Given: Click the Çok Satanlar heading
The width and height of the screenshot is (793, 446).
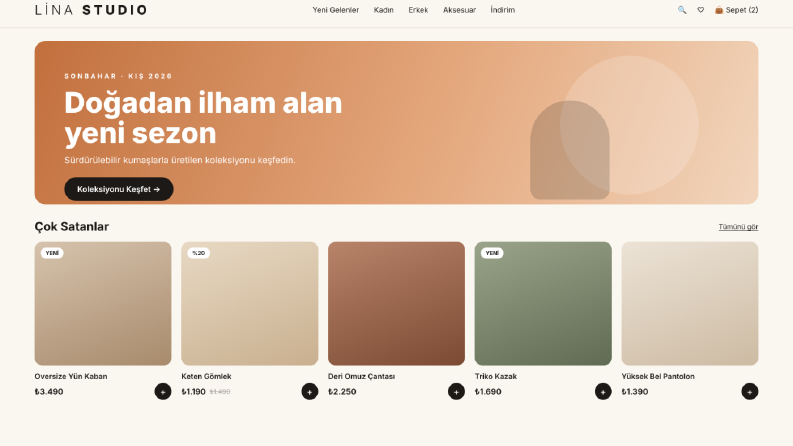Looking at the screenshot, I should [71, 227].
